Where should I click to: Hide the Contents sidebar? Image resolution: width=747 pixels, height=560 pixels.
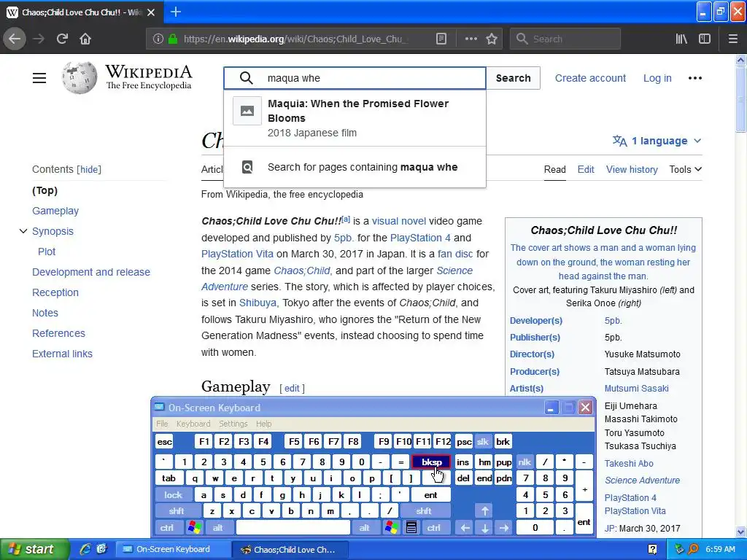(89, 169)
